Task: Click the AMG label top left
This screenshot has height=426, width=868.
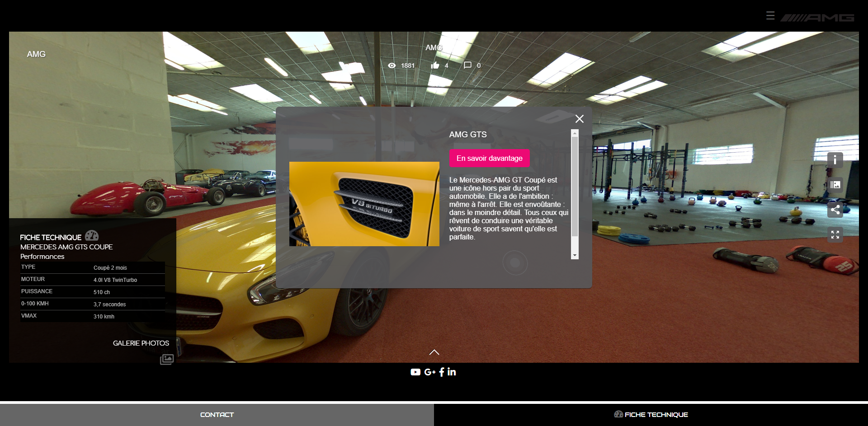Action: click(36, 54)
